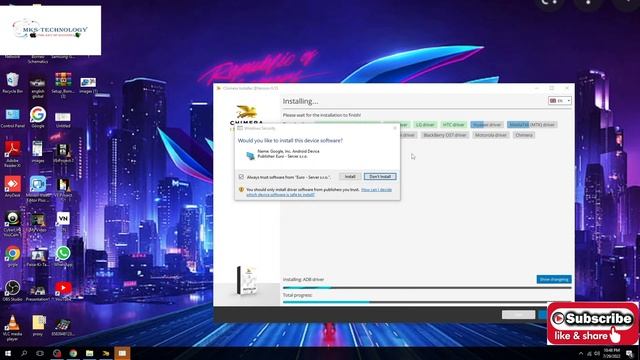
Task: Open the OBS Studio desktop icon
Action: click(12, 291)
